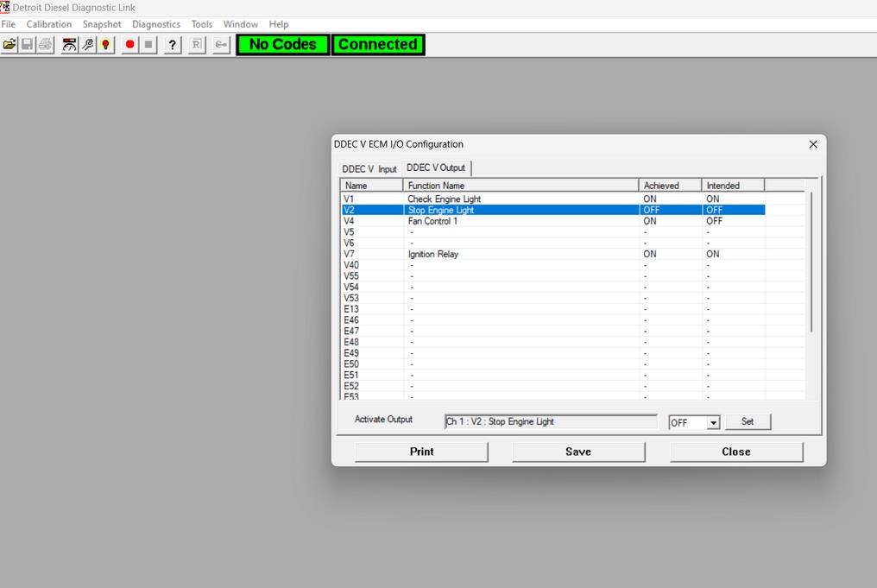This screenshot has width=877, height=588.
Task: Click the Activate Output channel text field
Action: pyautogui.click(x=551, y=422)
